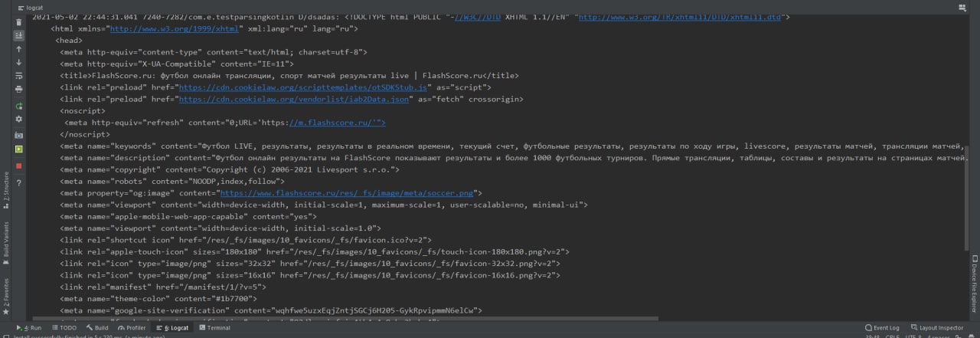Open the Favorites side tab
Image resolution: width=980 pixels, height=338 pixels.
coord(5,295)
